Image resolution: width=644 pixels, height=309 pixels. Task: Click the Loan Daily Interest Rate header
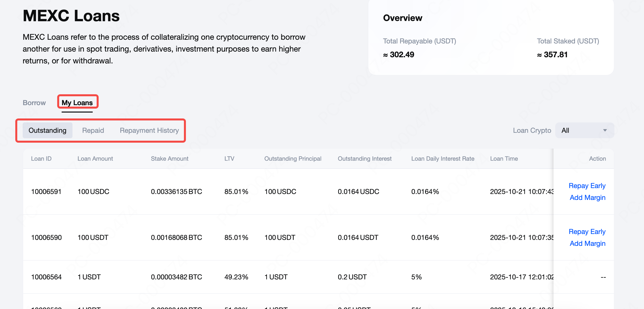(443, 159)
